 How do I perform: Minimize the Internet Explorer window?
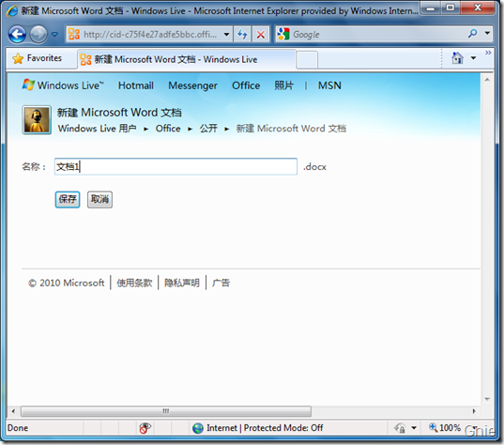point(431,8)
